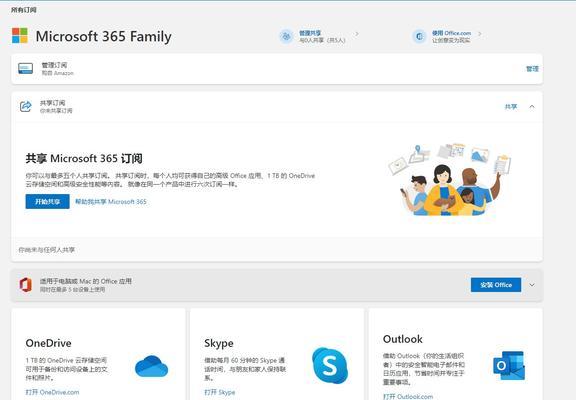Viewport: 576px width, 400px height.
Task: Click the 'OneDrive' card heading
Action: click(x=48, y=343)
